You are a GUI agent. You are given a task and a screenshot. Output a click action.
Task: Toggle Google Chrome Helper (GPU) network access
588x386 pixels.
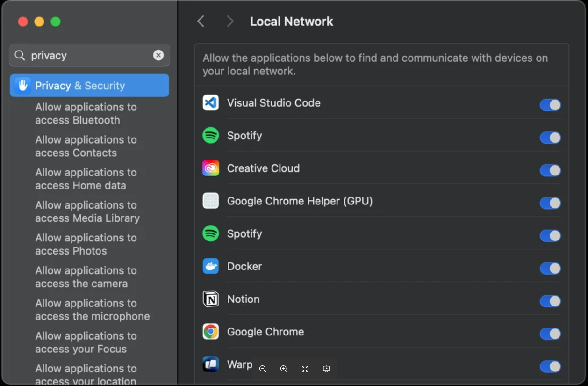coord(550,203)
